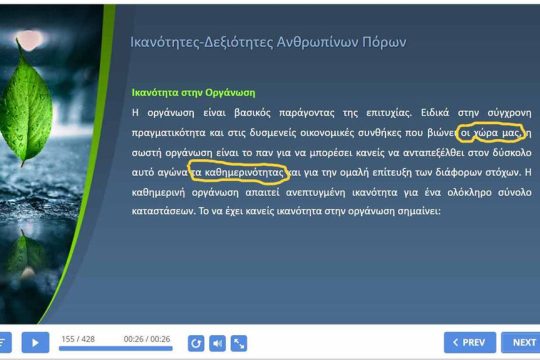This screenshot has height=360, width=540.
Task: Click the 00:26 / 00:26 time display
Action: click(147, 339)
